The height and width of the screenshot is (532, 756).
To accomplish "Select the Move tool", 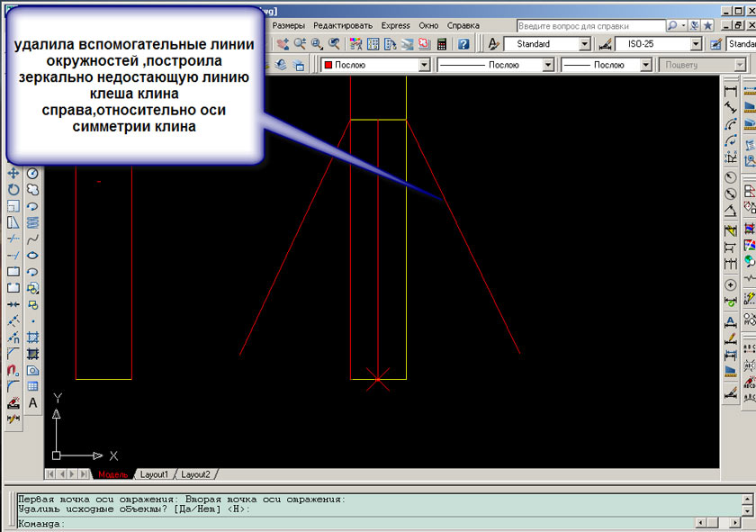I will coord(13,173).
